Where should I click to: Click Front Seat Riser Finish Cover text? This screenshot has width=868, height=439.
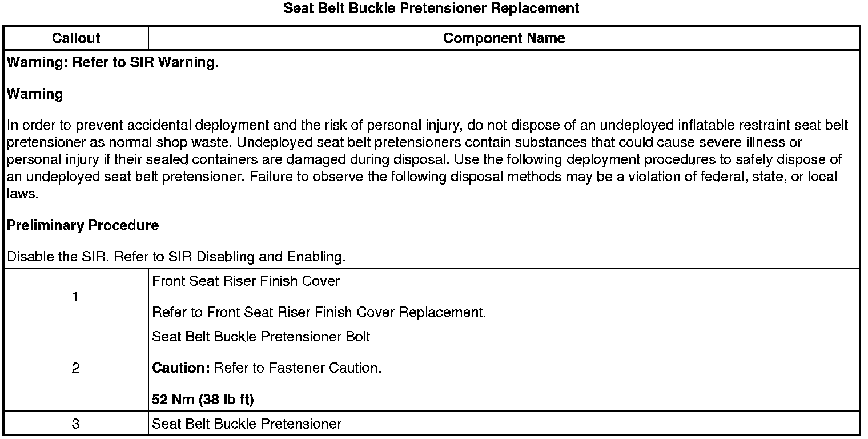pos(246,281)
